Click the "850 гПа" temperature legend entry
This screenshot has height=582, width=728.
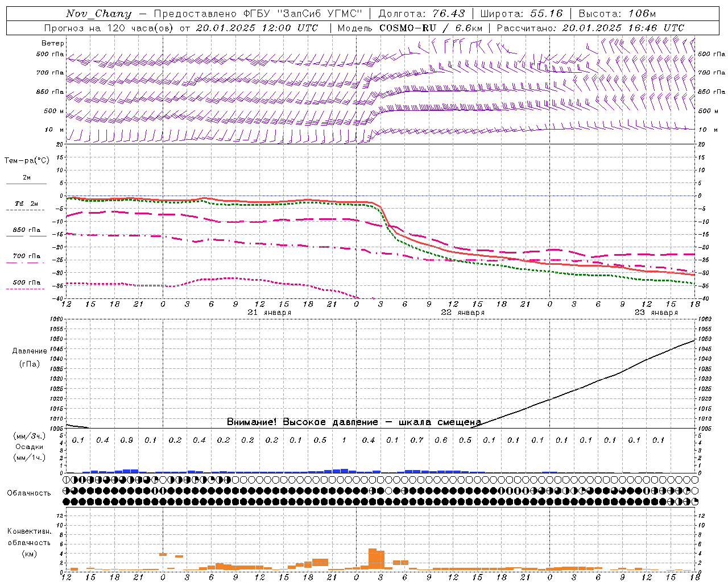26,230
